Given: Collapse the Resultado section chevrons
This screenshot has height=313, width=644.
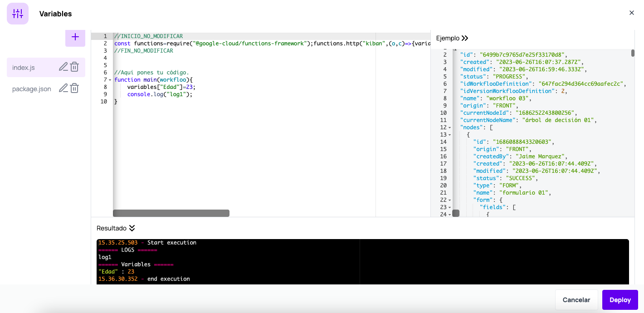Looking at the screenshot, I should tap(132, 228).
